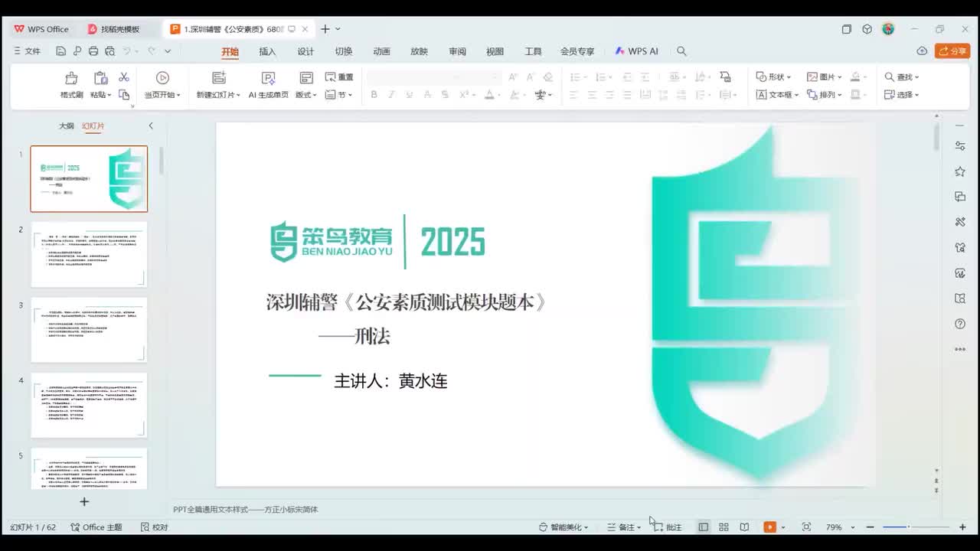Click the Bold B formatting icon
Image resolution: width=980 pixels, height=551 pixels.
point(374,95)
